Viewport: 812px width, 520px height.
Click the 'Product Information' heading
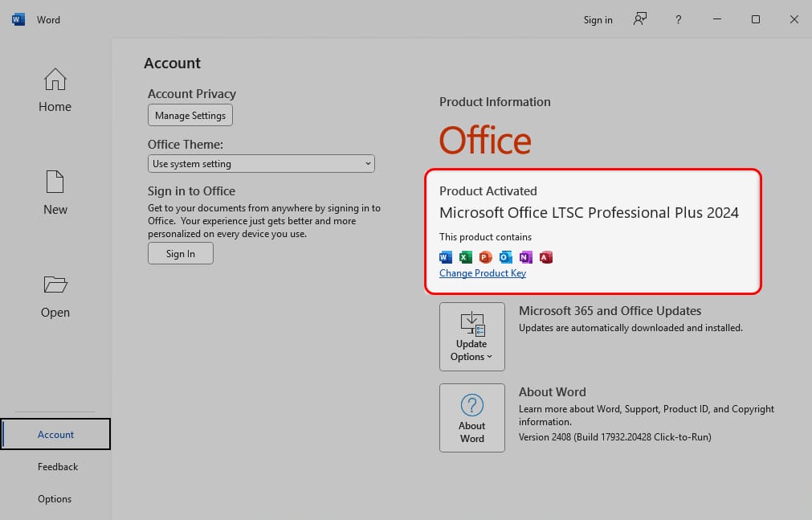[495, 101]
